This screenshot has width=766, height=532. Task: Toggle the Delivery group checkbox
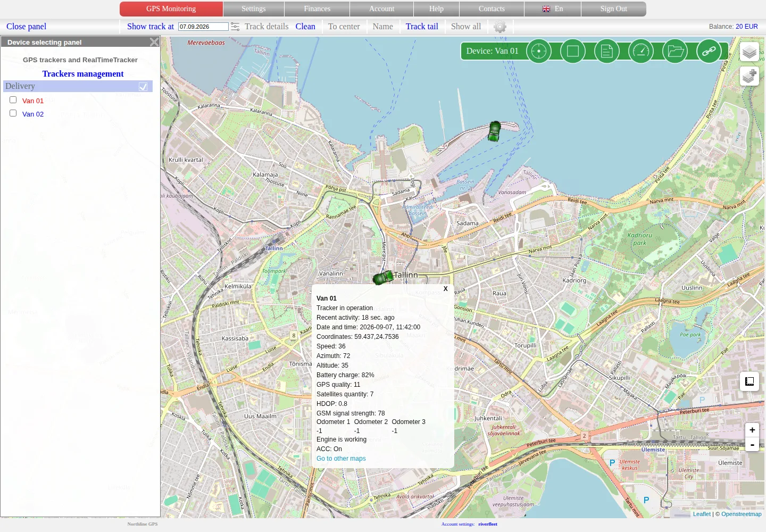click(143, 87)
